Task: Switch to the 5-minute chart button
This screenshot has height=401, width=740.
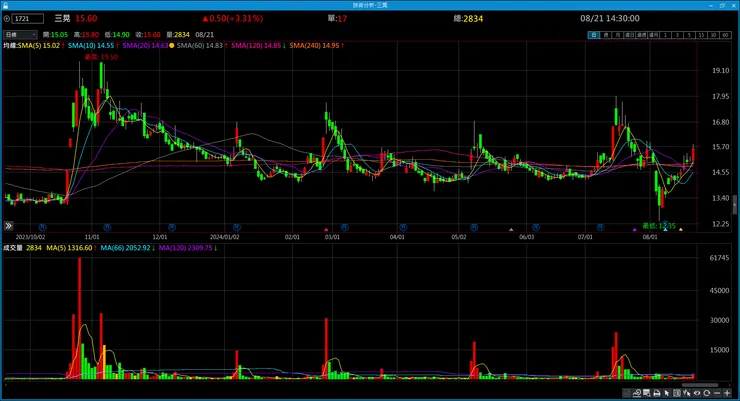Action: 689,35
